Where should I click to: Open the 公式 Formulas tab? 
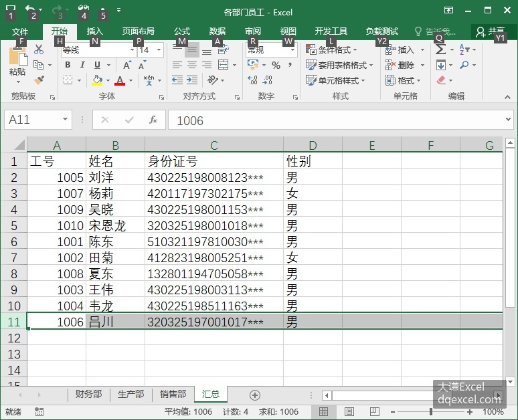pos(182,31)
